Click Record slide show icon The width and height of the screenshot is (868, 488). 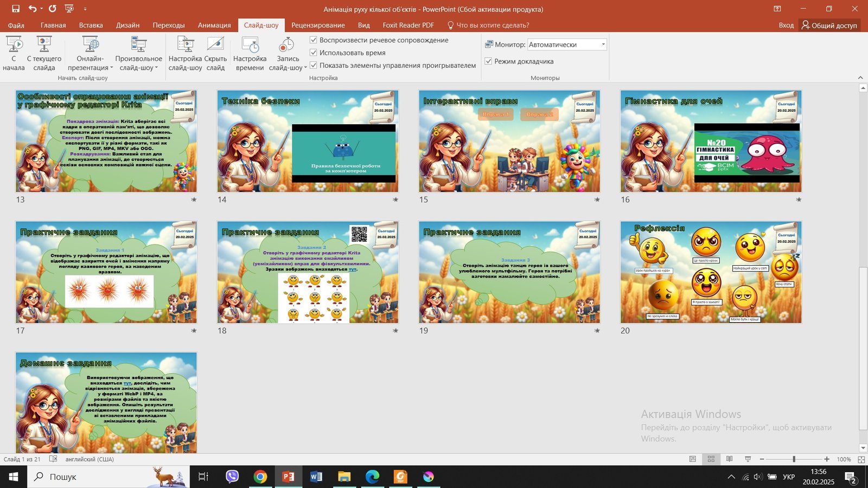(286, 44)
